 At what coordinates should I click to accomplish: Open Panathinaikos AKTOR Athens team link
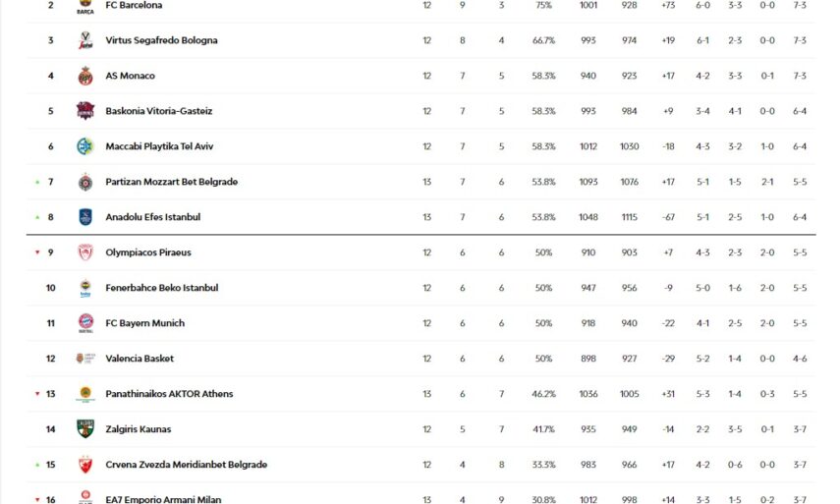click(x=169, y=394)
